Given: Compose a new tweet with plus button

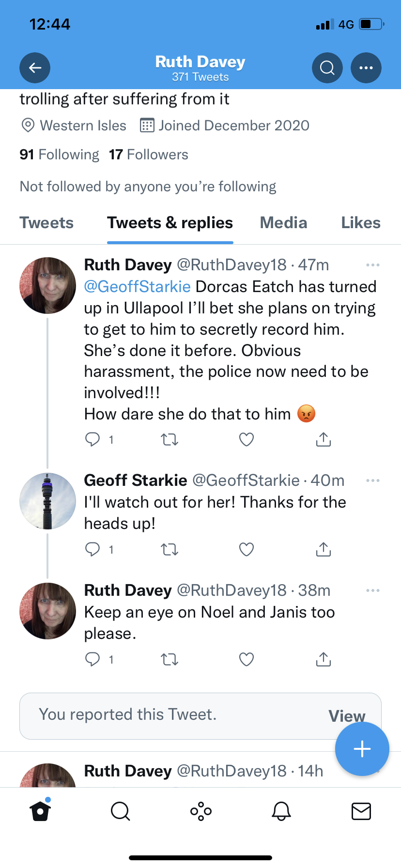Looking at the screenshot, I should [x=362, y=749].
